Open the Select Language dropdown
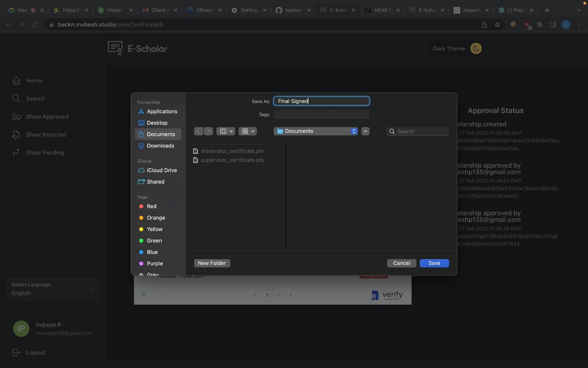The width and height of the screenshot is (588, 368). pyautogui.click(x=53, y=289)
